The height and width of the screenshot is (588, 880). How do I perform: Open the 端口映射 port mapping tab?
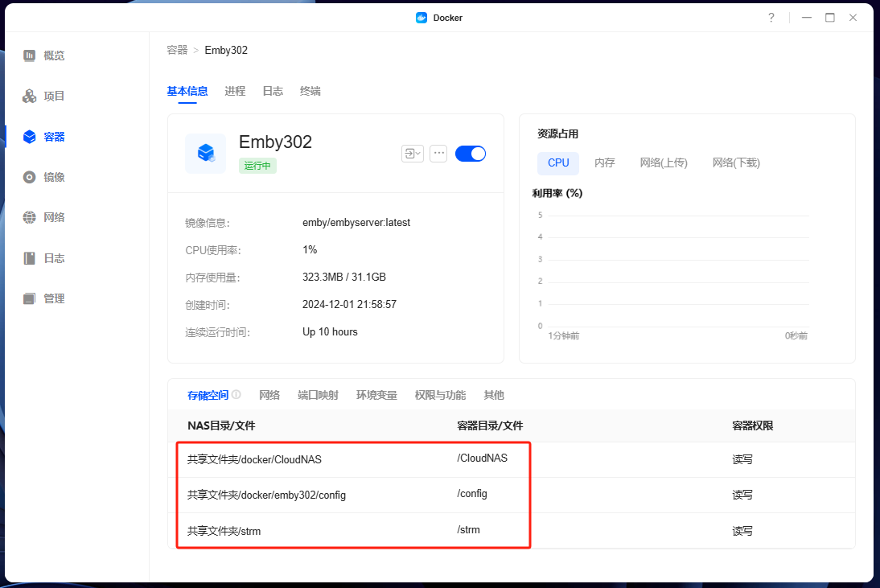[x=318, y=395]
